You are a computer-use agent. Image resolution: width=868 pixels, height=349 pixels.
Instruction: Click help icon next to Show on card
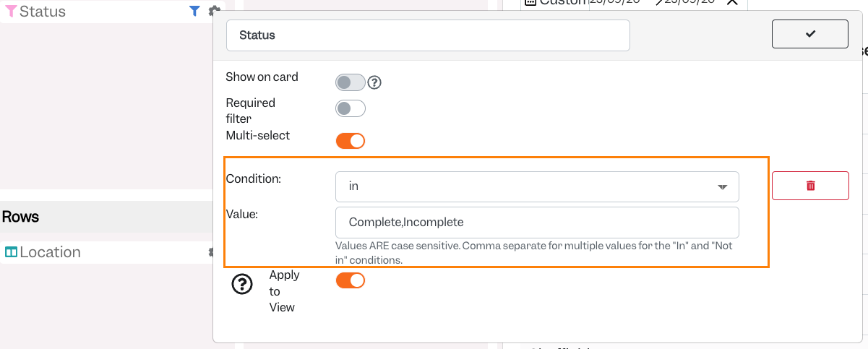tap(374, 82)
